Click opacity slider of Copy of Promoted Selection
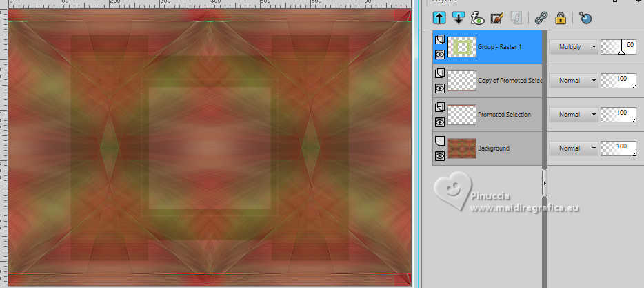 [x=618, y=81]
